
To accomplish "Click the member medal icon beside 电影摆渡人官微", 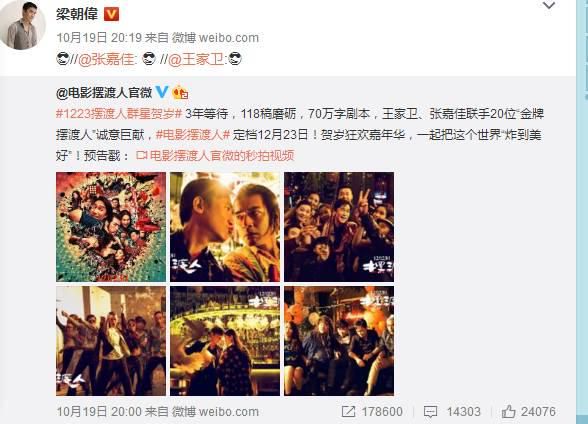I will point(180,92).
